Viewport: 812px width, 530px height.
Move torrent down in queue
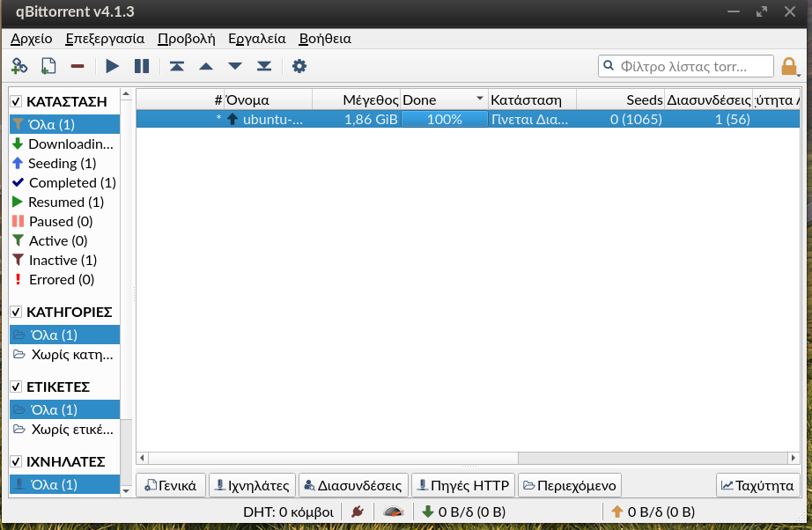point(235,66)
